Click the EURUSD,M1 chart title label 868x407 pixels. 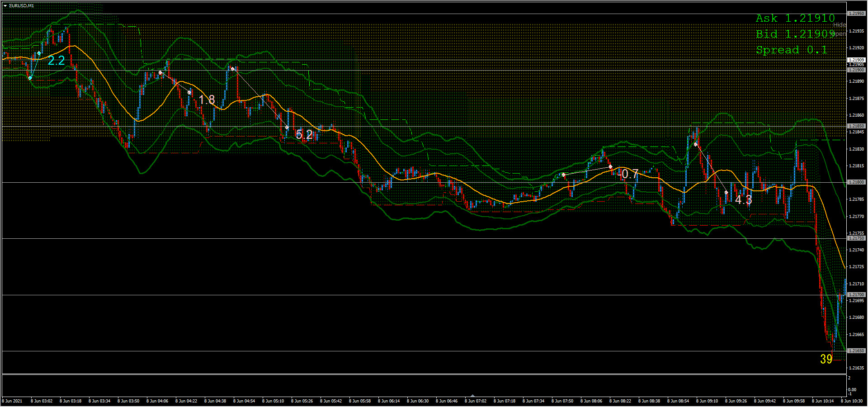pyautogui.click(x=21, y=6)
